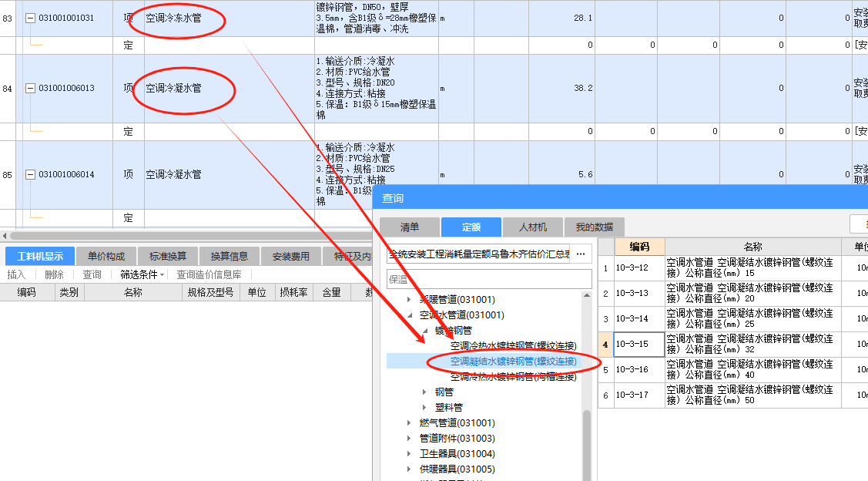The image size is (868, 481).
Task: Click the 损耗率 column header
Action: tap(293, 292)
